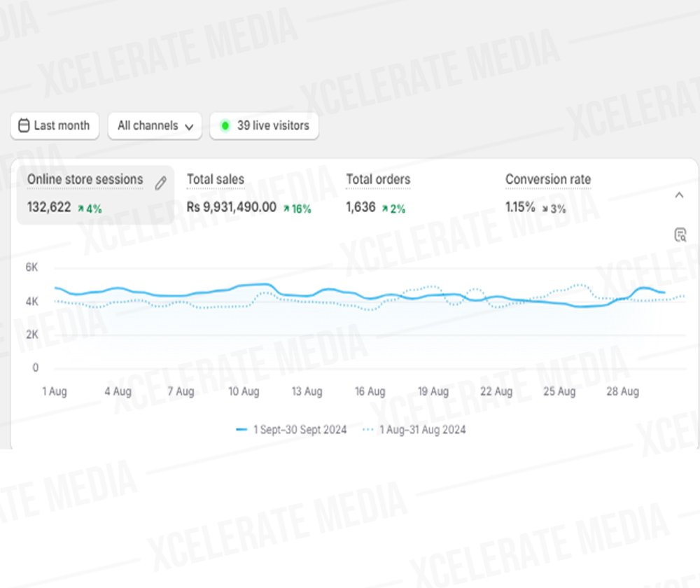Click the 1 Aug axis label
700x588 pixels.
(55, 391)
